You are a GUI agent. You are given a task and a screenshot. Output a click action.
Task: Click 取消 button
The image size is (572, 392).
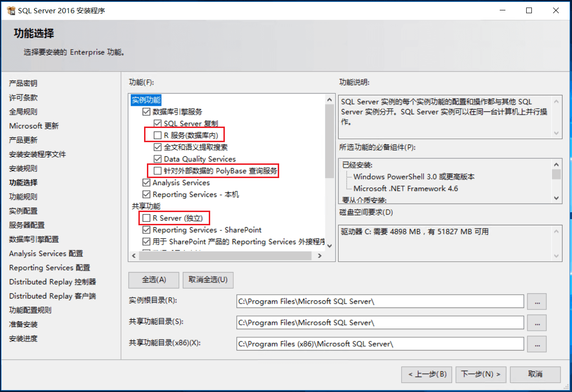[535, 375]
